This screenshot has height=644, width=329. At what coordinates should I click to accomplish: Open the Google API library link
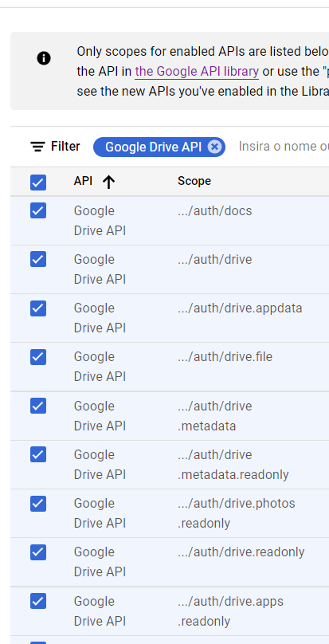pyautogui.click(x=197, y=72)
